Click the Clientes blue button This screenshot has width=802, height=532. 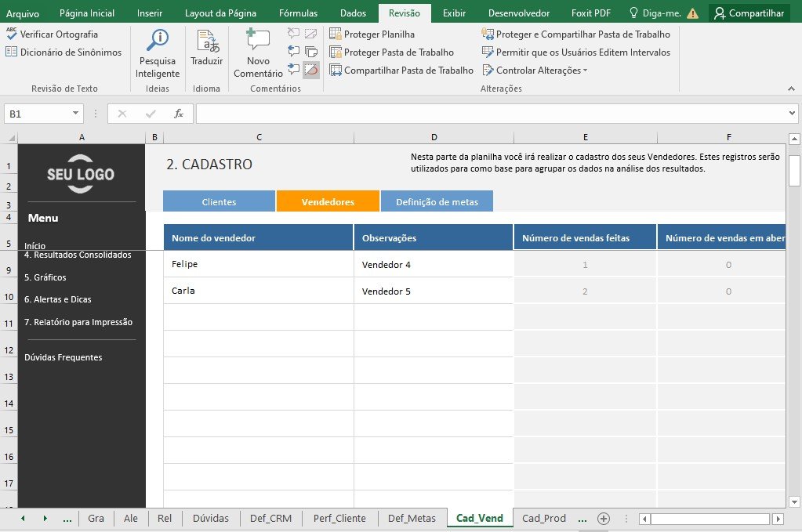(x=219, y=201)
